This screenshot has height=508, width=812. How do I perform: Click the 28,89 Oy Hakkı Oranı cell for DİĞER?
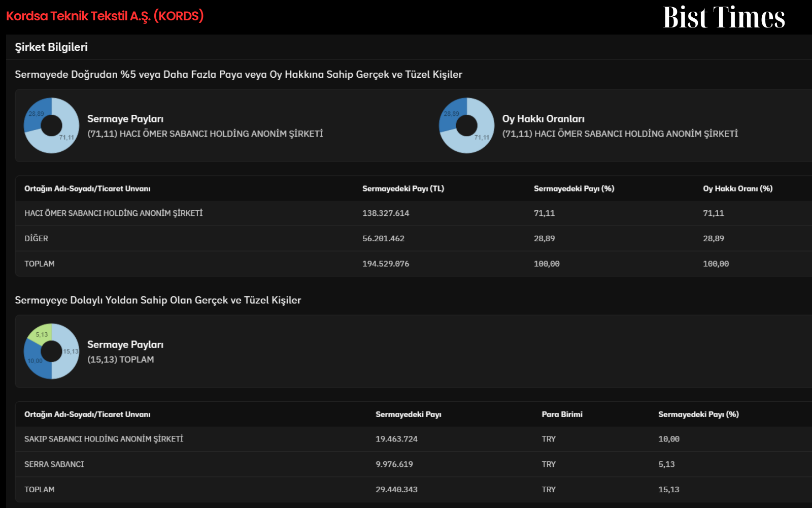pyautogui.click(x=714, y=239)
